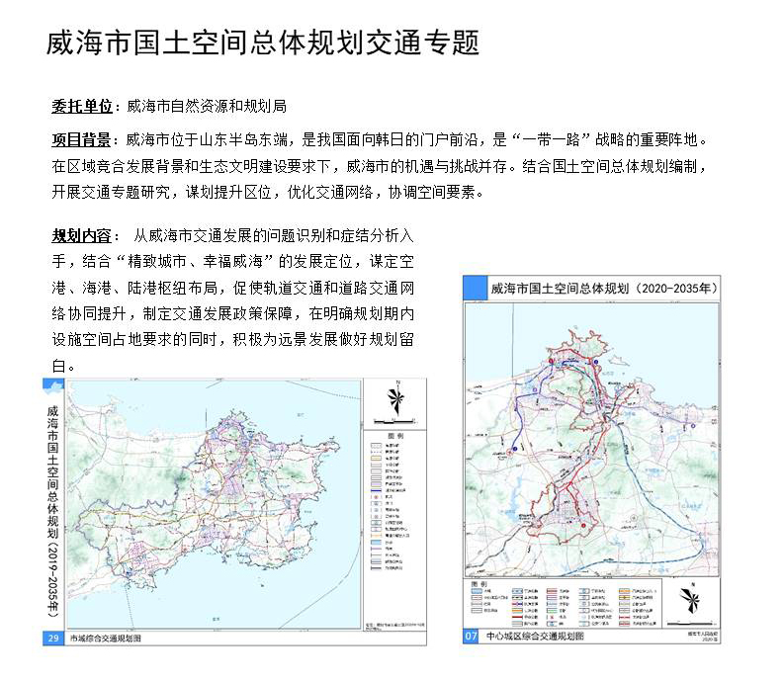This screenshot has height=682, width=784.
Task: Open the 中心城区综合交通规划图 map thumbnail
Action: point(591,459)
